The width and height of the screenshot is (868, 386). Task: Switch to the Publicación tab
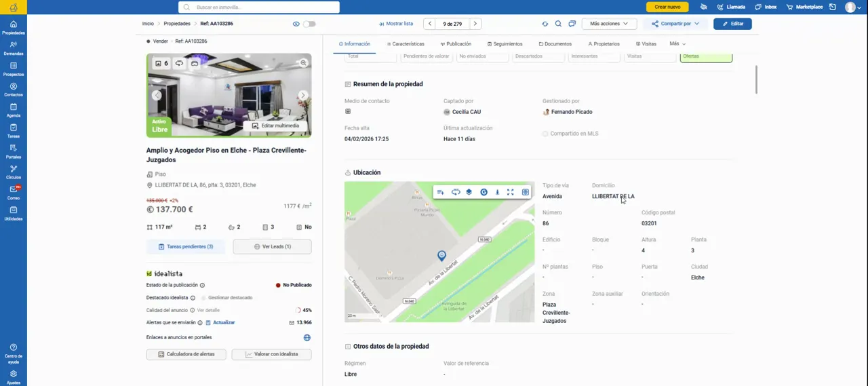pos(456,43)
